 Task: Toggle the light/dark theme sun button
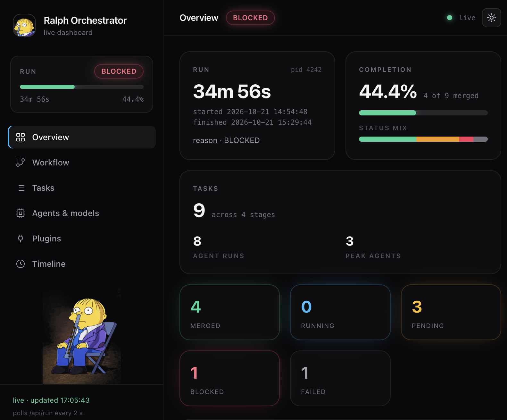(492, 18)
